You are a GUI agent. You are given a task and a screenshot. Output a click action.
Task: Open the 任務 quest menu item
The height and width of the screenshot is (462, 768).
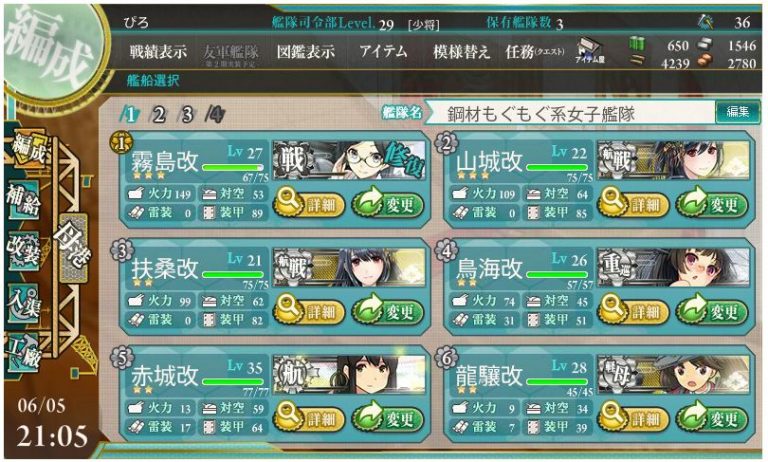coord(534,51)
